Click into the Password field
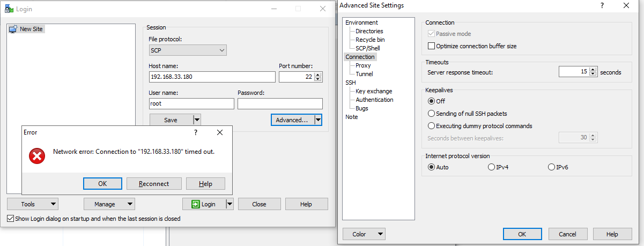The image size is (644, 246). click(x=280, y=104)
